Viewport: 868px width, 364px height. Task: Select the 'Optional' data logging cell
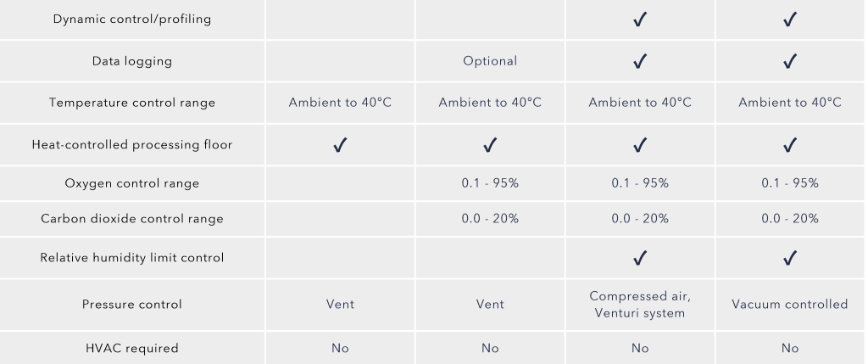tap(490, 61)
